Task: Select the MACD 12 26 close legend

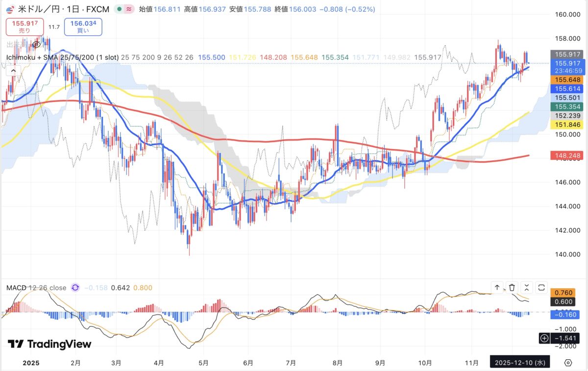Action: coord(36,288)
